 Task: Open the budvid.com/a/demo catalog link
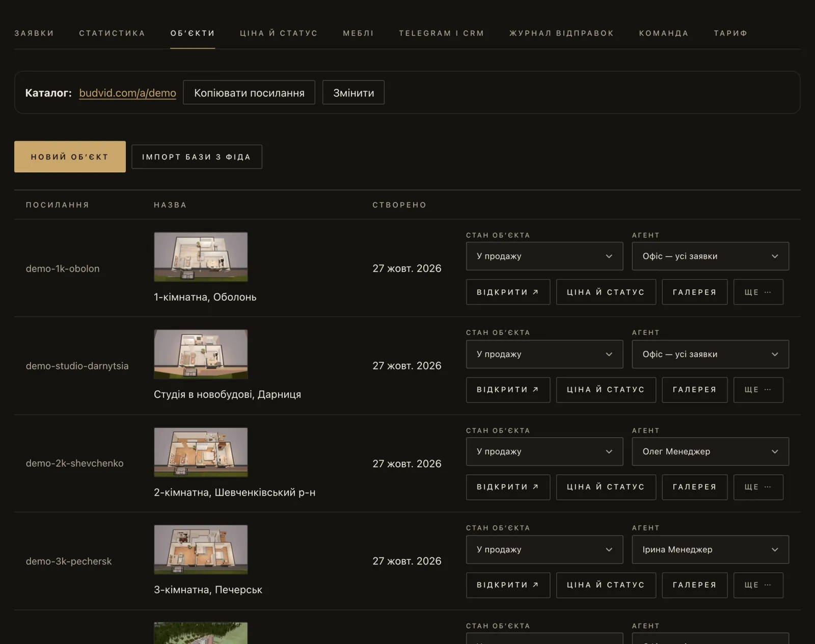click(x=127, y=93)
